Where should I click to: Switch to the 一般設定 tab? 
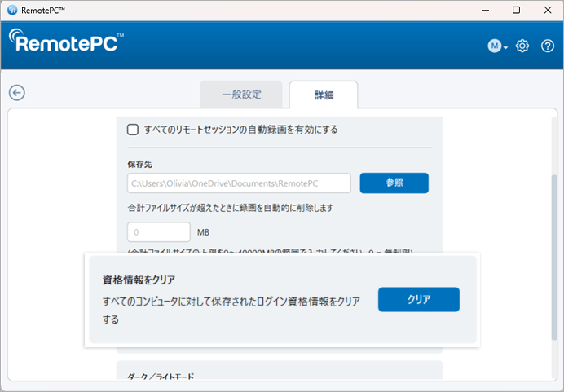[241, 95]
